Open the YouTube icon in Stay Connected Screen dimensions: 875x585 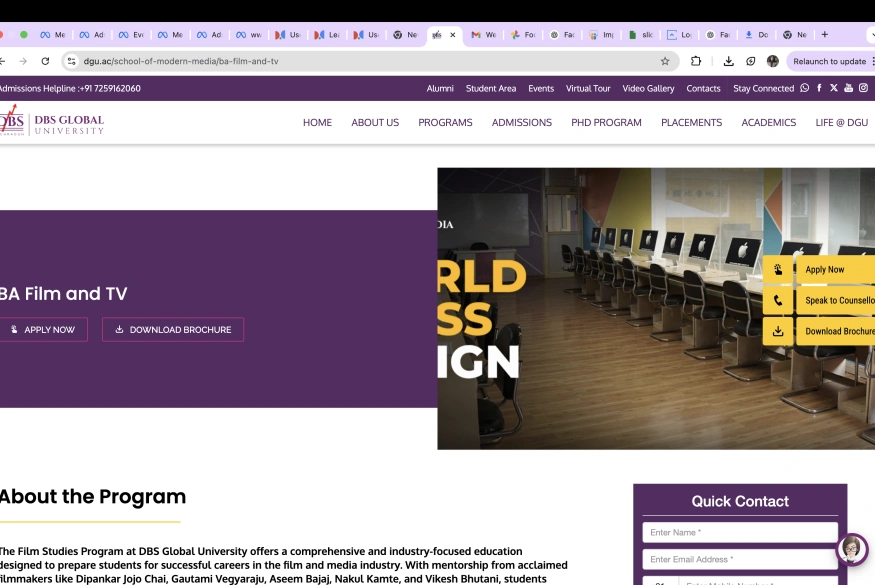click(x=848, y=88)
